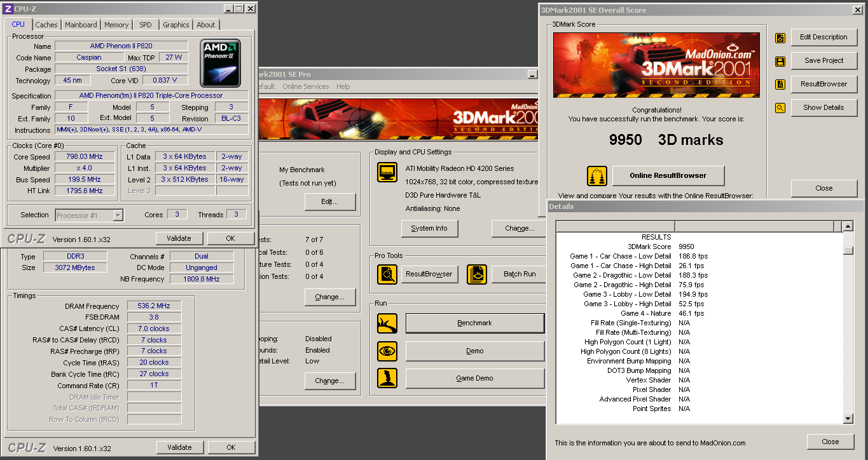
Task: Open the CPU tab in CPU-Z
Action: 18,24
